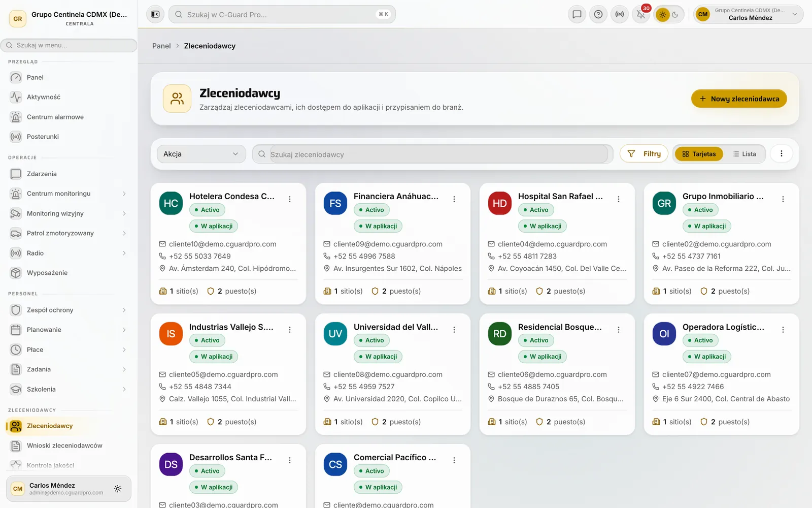This screenshot has height=508, width=812.
Task: Click the HC avatar of Hotelera Condesa
Action: point(171,203)
